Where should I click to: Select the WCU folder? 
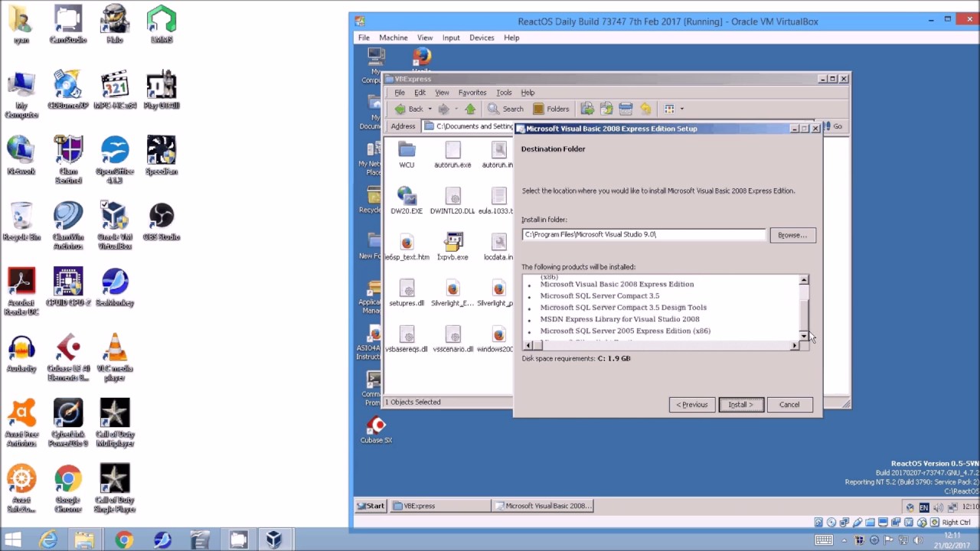pos(407,155)
